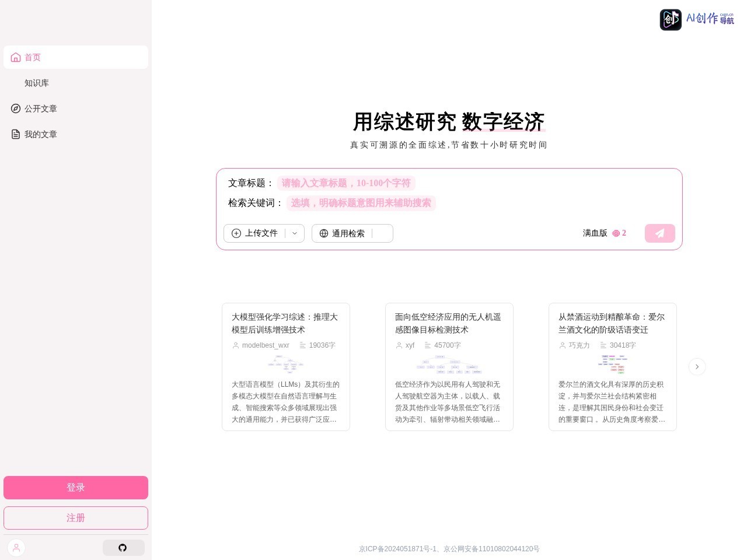Click the 京公网安备11010802044120号 footer link

pos(491,549)
